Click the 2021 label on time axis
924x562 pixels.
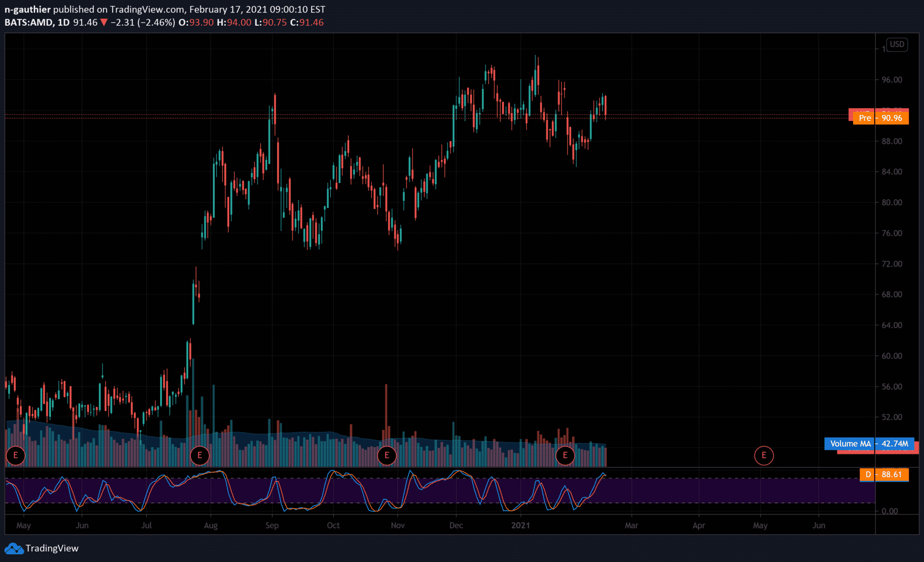(x=521, y=525)
